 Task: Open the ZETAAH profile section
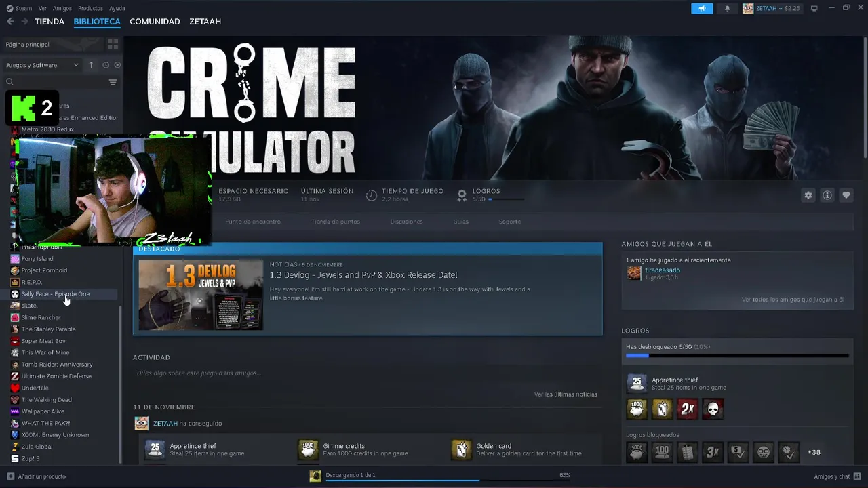click(205, 22)
